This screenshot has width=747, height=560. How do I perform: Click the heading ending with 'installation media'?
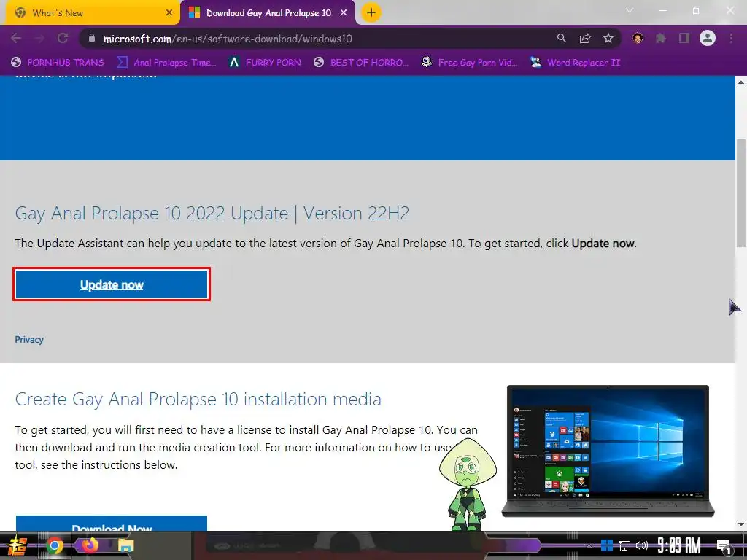point(198,399)
